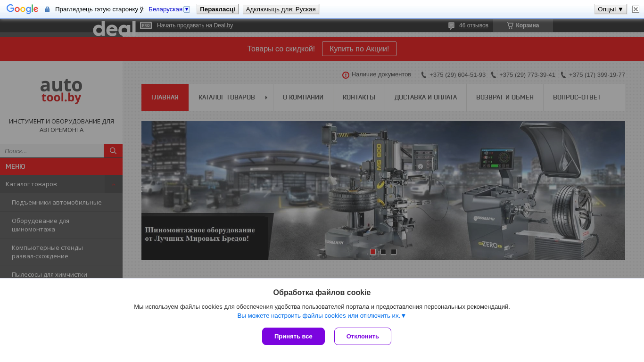The height and width of the screenshot is (362, 644).
Task: Focus the Поиск search field
Action: [x=52, y=151]
